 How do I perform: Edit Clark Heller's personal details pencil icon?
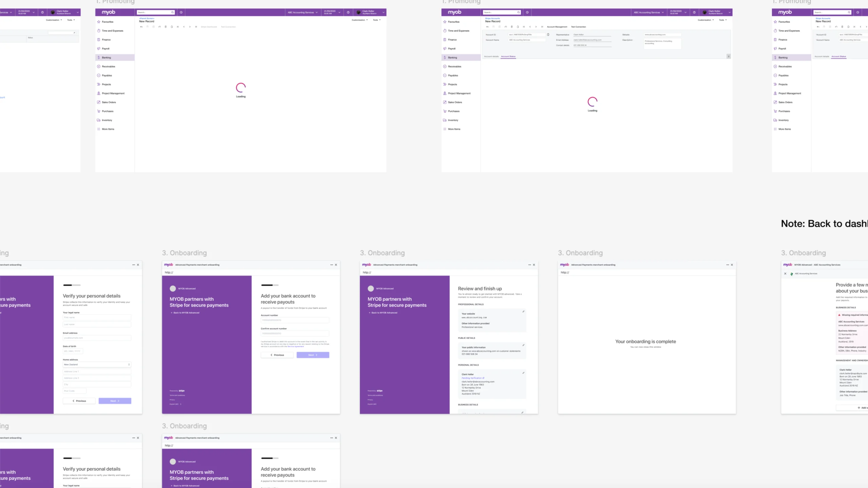pos(523,373)
